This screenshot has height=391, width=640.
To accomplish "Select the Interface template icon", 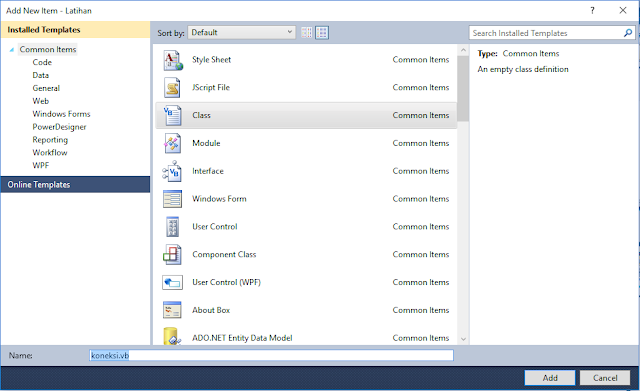I will click(x=172, y=171).
